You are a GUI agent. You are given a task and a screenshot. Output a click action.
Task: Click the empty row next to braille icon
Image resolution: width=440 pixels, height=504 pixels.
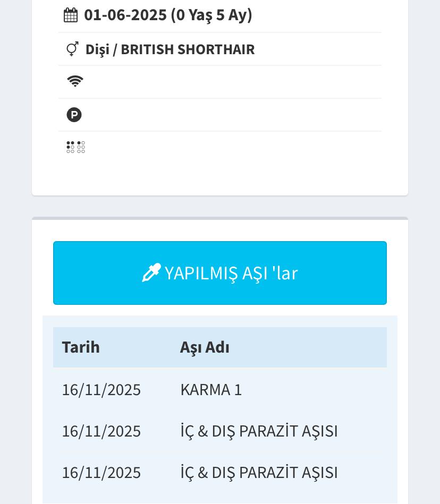coord(234,147)
